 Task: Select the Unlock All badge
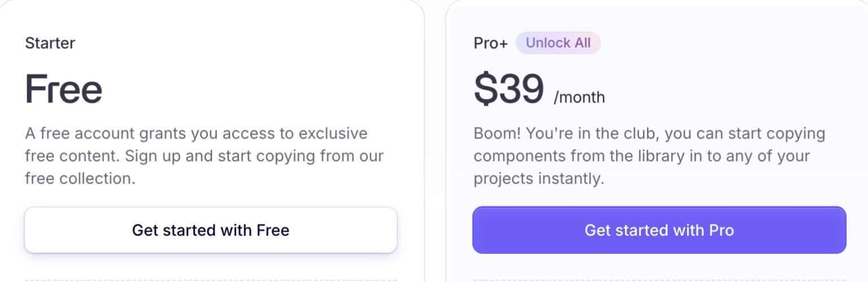(x=558, y=43)
